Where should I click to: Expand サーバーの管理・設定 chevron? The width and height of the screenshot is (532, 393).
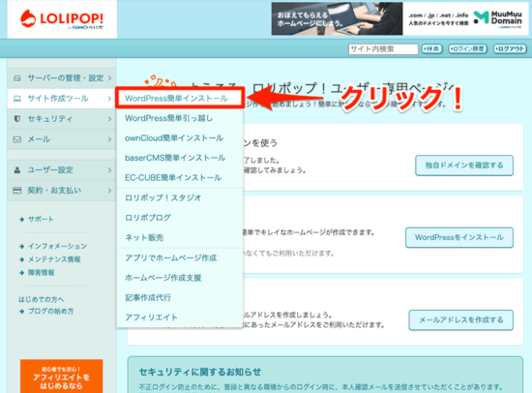(109, 78)
